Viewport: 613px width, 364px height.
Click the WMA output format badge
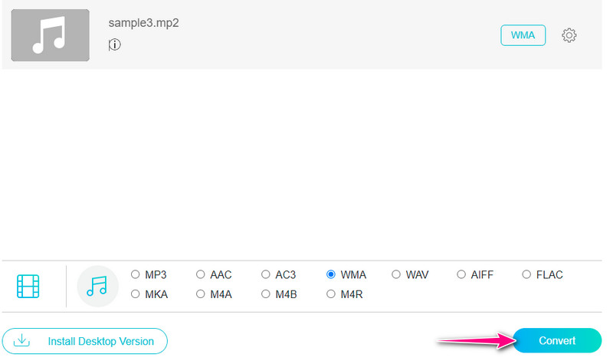pyautogui.click(x=523, y=35)
